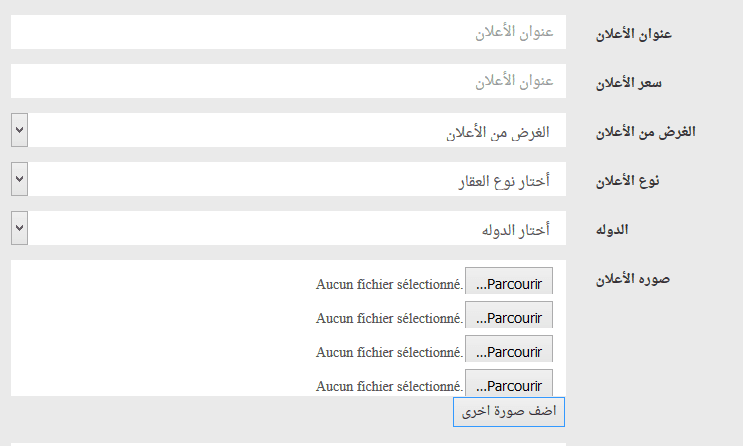Image resolution: width=743 pixels, height=446 pixels.
Task: Click the ad price input field
Action: 288,81
